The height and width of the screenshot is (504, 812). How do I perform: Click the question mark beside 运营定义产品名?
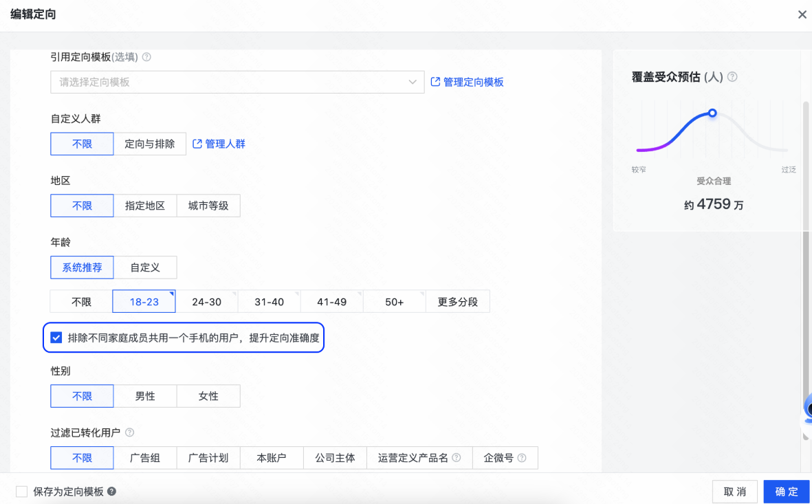pyautogui.click(x=455, y=457)
